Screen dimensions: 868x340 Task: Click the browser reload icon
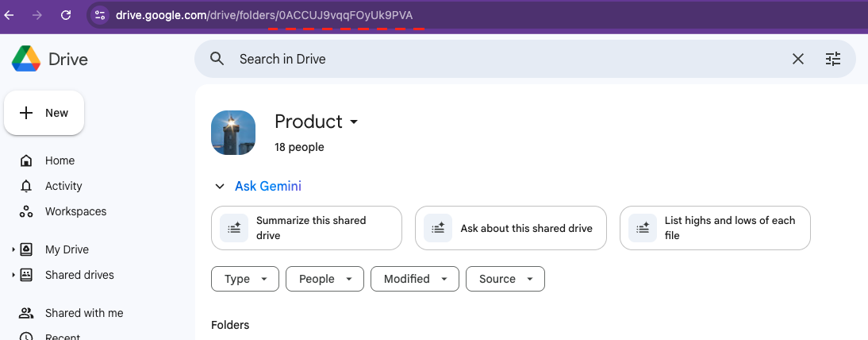point(66,15)
